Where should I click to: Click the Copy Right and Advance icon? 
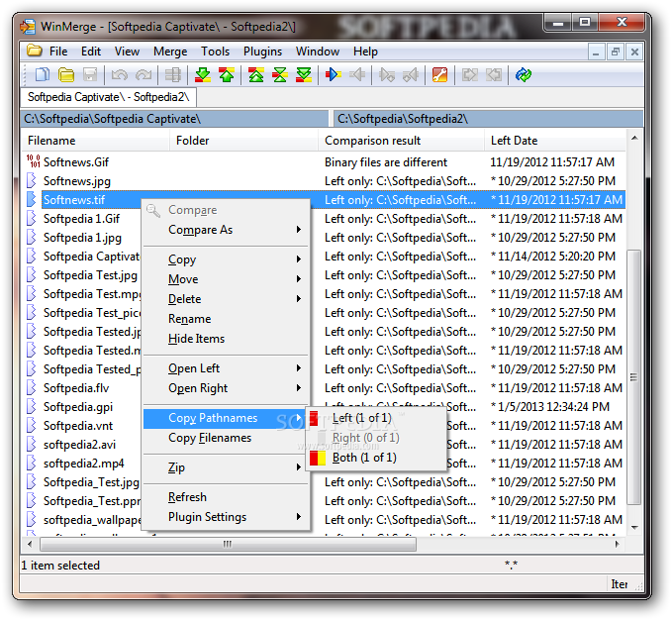[x=387, y=75]
